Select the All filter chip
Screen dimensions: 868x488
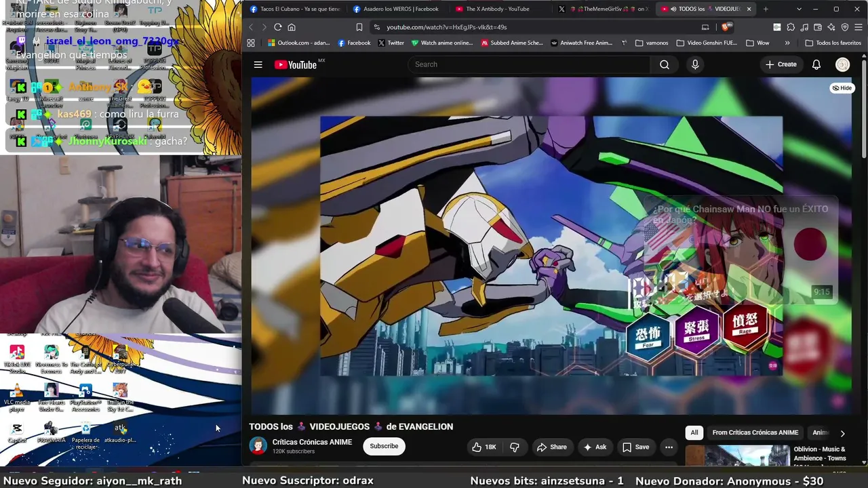tap(694, 432)
